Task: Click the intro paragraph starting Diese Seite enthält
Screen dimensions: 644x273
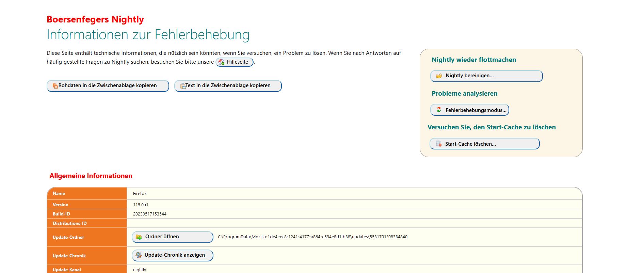Action: tap(224, 58)
